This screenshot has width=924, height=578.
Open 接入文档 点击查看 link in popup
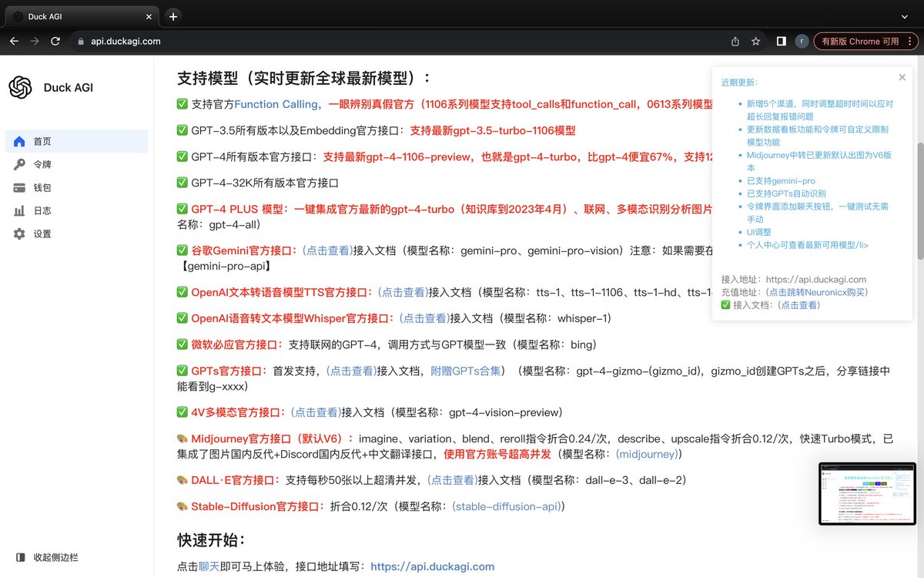[798, 305]
